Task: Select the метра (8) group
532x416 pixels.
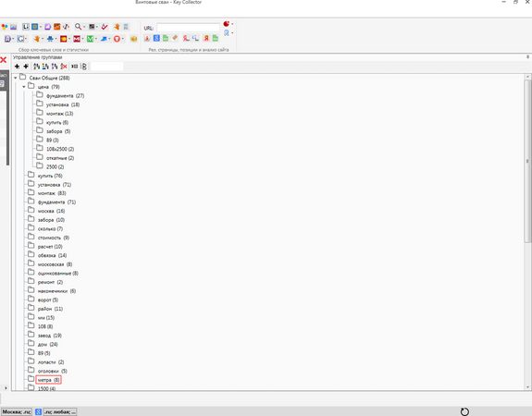Action: point(48,380)
